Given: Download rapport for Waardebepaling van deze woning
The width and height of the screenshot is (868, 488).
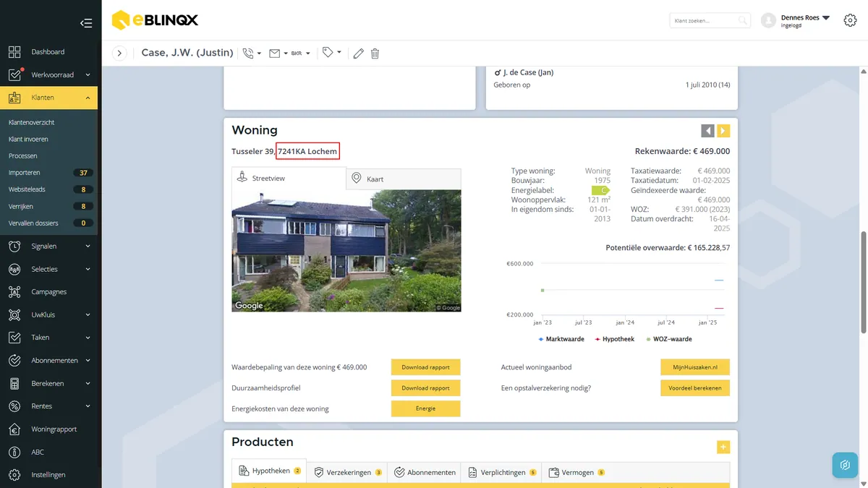Looking at the screenshot, I should pos(426,367).
